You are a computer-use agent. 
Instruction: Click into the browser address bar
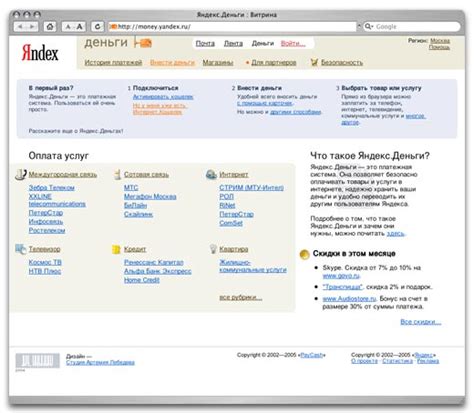click(232, 27)
